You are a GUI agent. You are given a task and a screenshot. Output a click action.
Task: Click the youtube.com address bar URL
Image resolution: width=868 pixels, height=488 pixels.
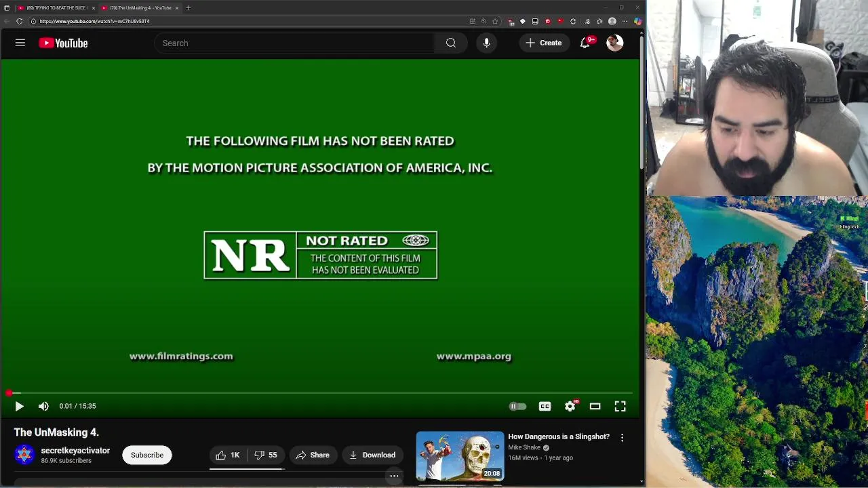click(94, 21)
